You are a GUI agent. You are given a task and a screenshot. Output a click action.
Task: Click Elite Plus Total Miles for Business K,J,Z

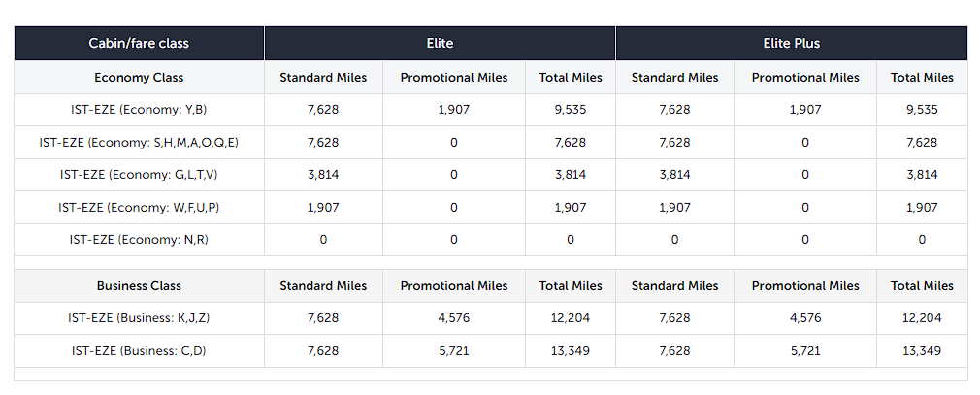coord(922,318)
